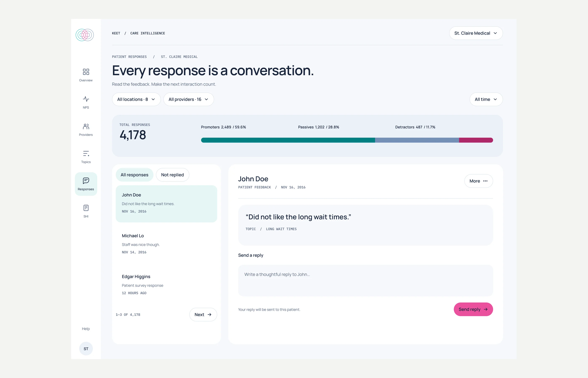Click the arrow on Send reply
Screen dimensions: 588x378
486,309
